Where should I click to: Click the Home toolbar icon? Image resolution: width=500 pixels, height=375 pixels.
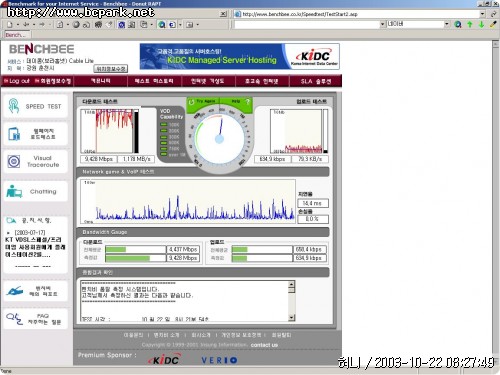point(60,25)
